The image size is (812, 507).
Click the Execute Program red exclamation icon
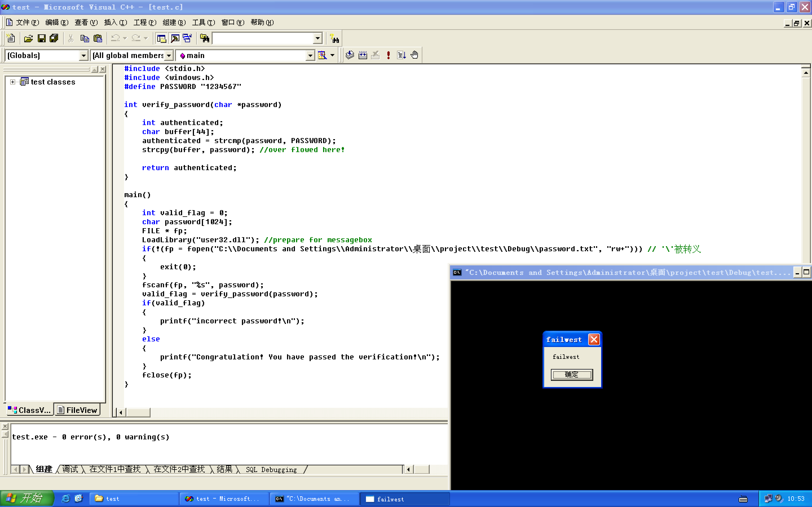[388, 55]
